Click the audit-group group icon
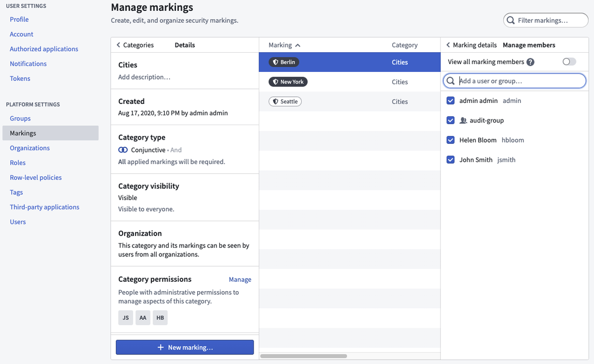The width and height of the screenshot is (594, 364). 463,120
